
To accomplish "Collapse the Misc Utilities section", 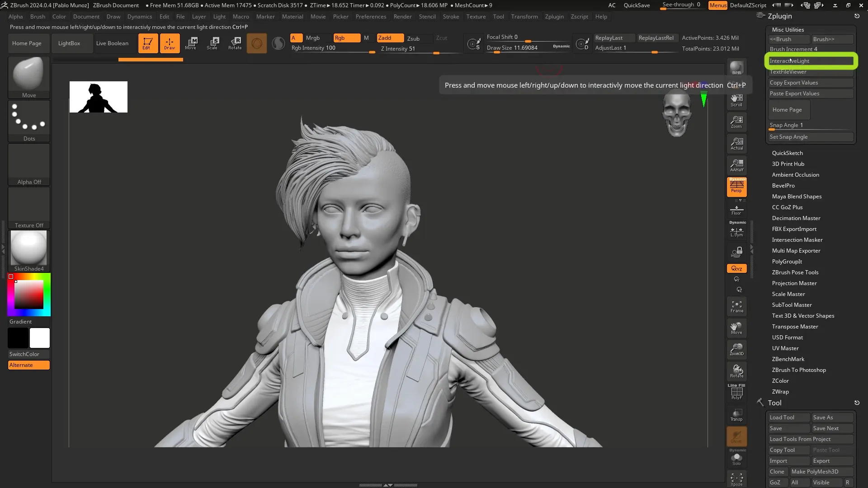I will 788,30.
